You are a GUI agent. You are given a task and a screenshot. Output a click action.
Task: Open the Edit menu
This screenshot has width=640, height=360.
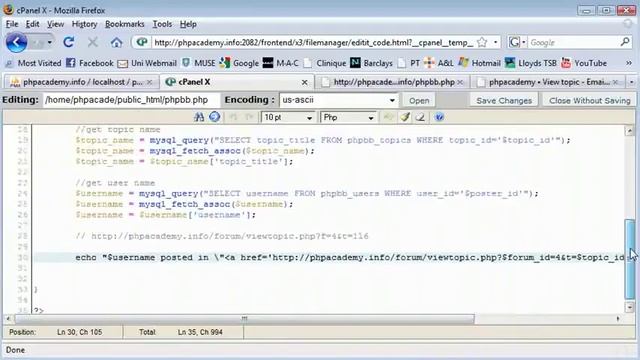click(32, 24)
